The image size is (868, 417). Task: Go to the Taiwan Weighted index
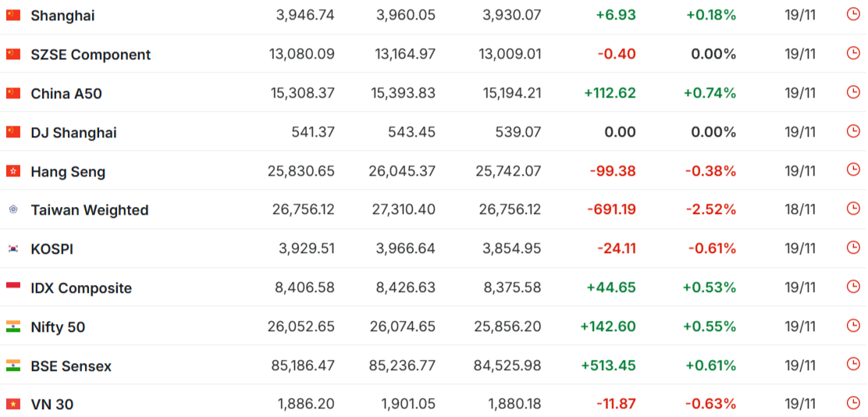tap(89, 210)
